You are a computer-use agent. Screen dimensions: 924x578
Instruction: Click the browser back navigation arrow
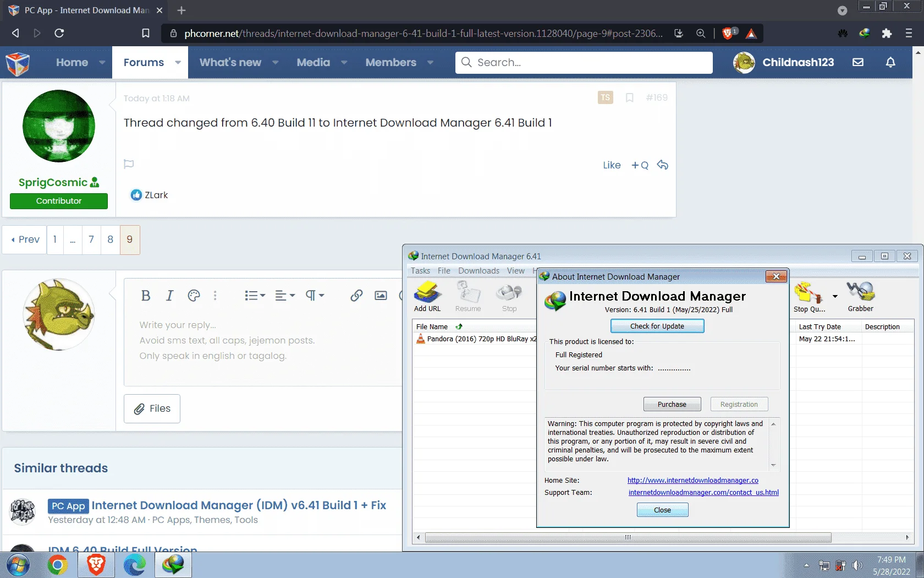(15, 33)
